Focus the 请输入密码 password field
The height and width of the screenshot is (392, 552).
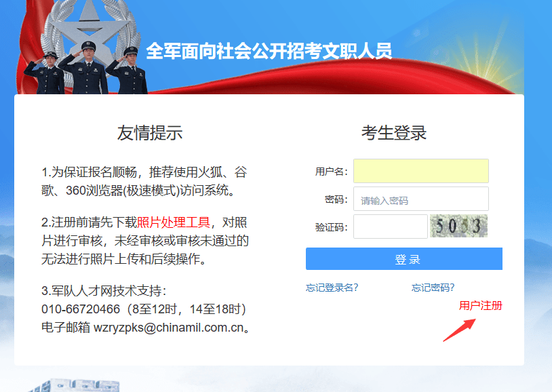click(421, 199)
